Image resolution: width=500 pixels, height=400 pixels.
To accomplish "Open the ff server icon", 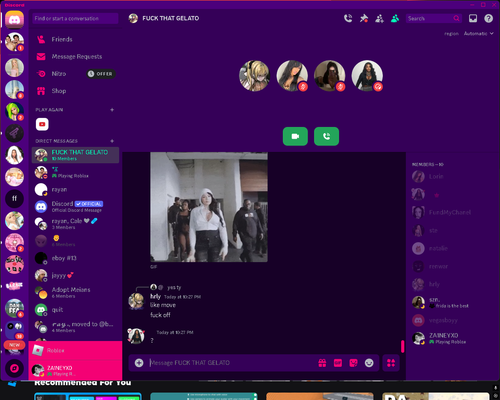I will (14, 199).
